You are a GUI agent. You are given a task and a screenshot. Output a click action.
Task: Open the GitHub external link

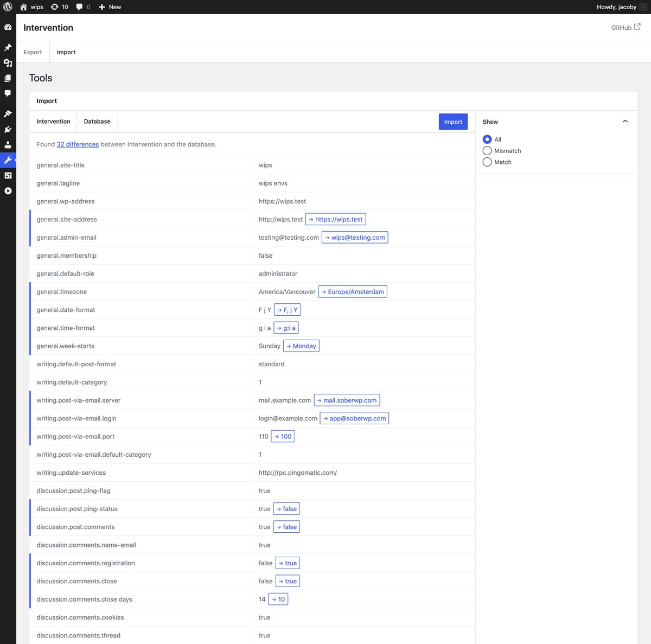click(626, 27)
